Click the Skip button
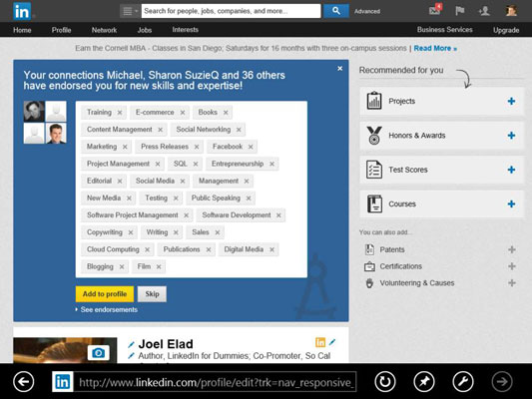Screen dimensions: 532x399 pyautogui.click(x=152, y=294)
